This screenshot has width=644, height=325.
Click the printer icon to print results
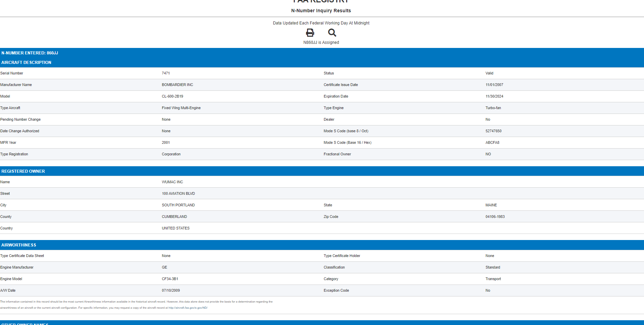click(x=310, y=33)
